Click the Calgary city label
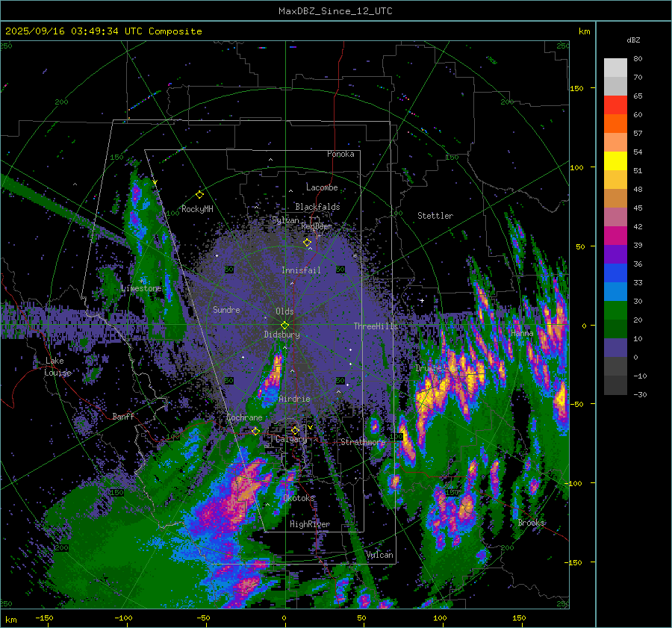672x628 pixels. tap(291, 439)
